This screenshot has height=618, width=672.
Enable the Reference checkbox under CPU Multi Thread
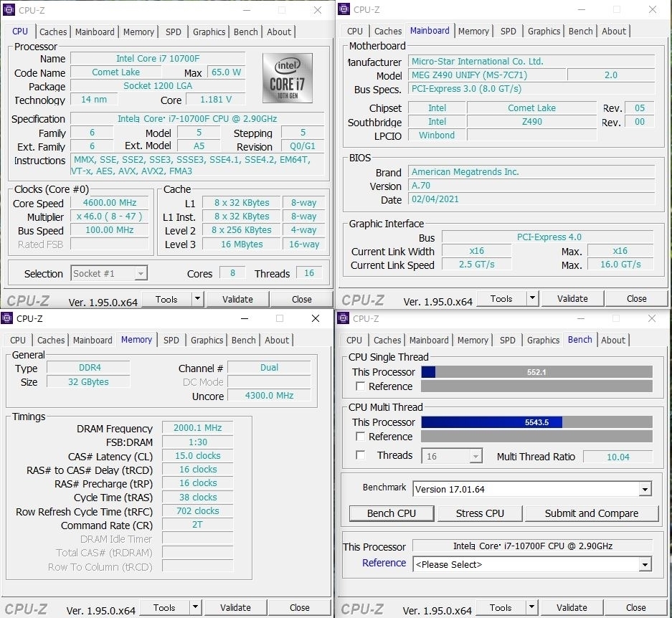point(361,437)
